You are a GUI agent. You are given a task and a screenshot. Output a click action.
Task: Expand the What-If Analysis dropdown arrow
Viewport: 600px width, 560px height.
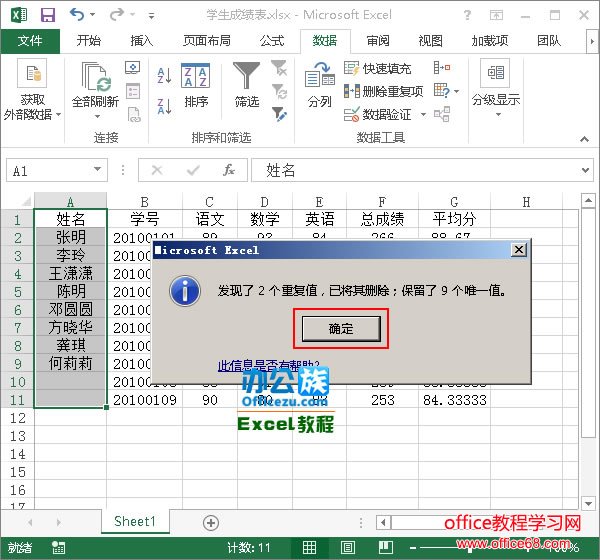pos(457,91)
